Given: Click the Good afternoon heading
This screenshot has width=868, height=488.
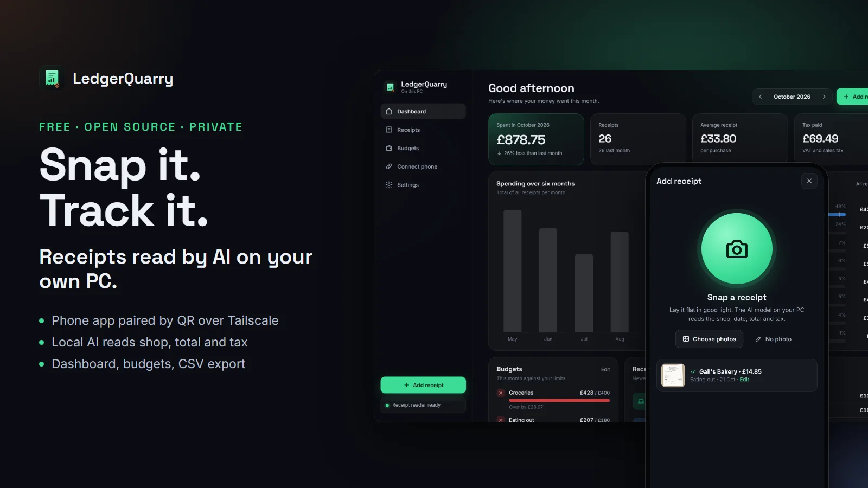Looking at the screenshot, I should coord(531,88).
